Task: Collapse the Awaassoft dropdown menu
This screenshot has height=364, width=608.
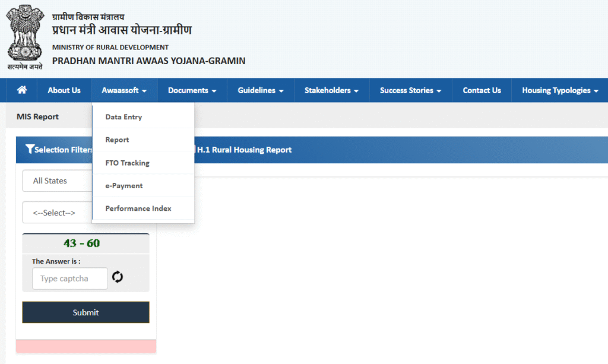Action: point(124,90)
